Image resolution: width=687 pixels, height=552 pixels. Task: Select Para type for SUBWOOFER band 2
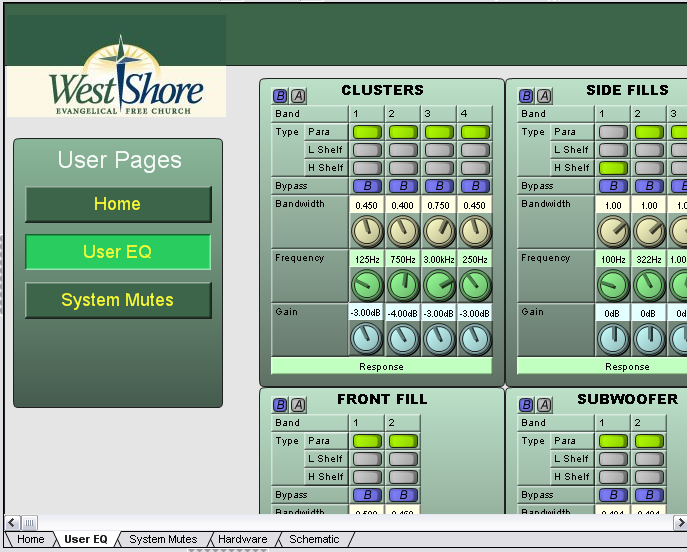[649, 441]
